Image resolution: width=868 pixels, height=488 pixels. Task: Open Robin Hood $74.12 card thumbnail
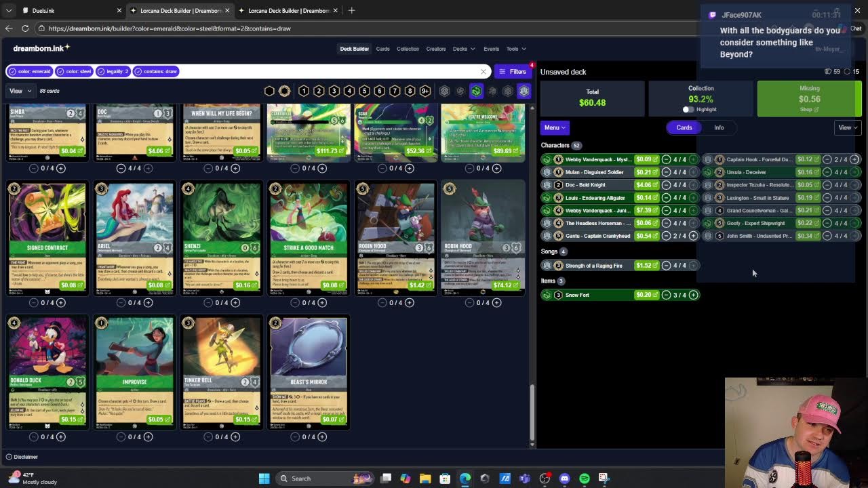pos(483,238)
